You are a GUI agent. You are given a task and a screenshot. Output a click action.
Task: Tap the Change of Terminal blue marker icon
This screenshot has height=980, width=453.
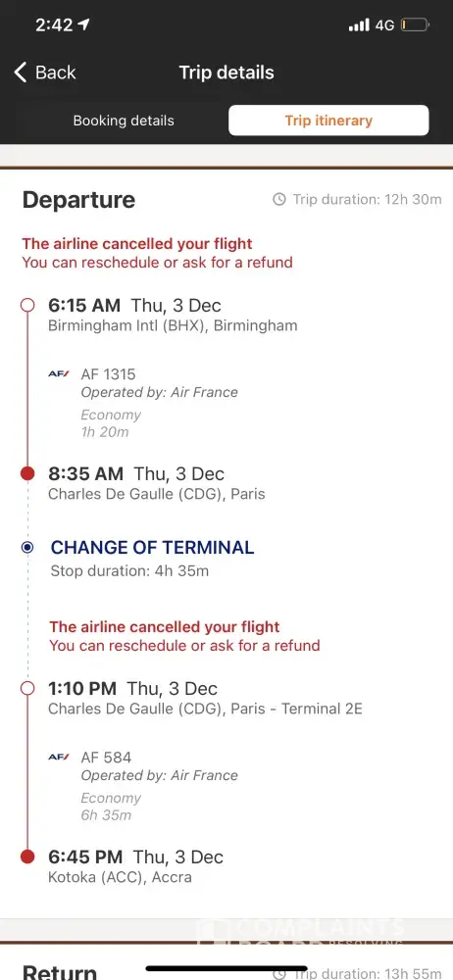coord(27,548)
